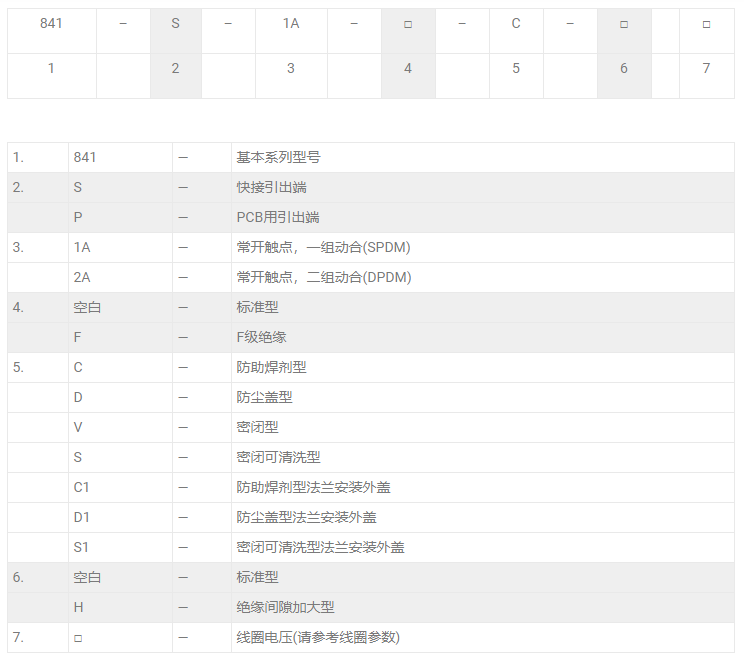Select the 常开触点，二组动合(DPDM) entry
The width and height of the screenshot is (744, 668).
(x=324, y=277)
